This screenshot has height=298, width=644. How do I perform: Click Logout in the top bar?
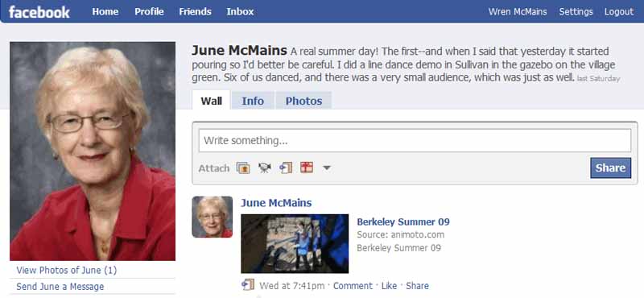pyautogui.click(x=619, y=12)
